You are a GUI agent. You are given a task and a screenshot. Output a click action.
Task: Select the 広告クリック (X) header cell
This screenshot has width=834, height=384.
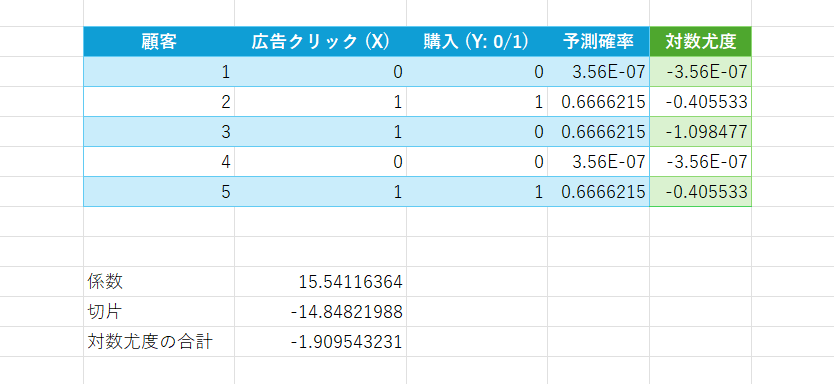coord(321,41)
